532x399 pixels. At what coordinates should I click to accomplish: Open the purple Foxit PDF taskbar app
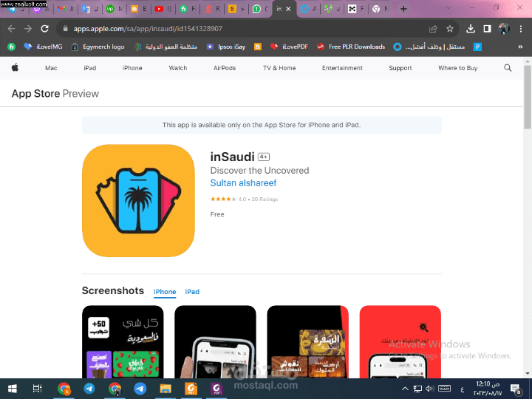[216, 389]
